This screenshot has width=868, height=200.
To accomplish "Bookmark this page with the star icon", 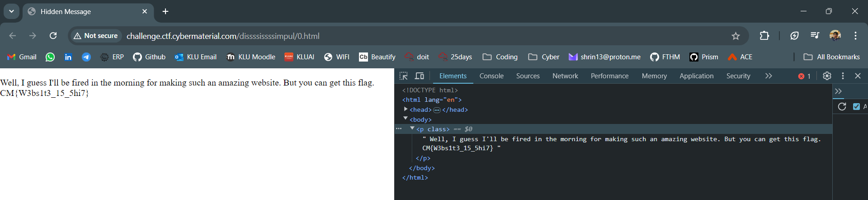I will [736, 36].
